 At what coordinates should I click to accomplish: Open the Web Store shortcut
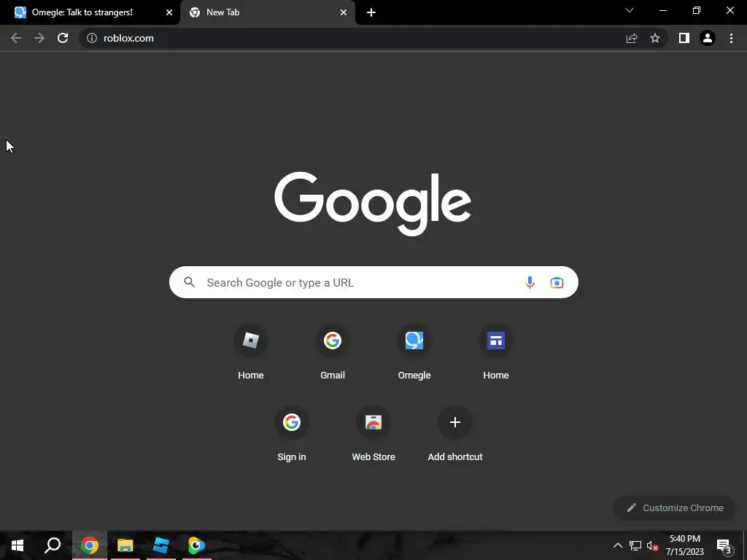tap(373, 435)
